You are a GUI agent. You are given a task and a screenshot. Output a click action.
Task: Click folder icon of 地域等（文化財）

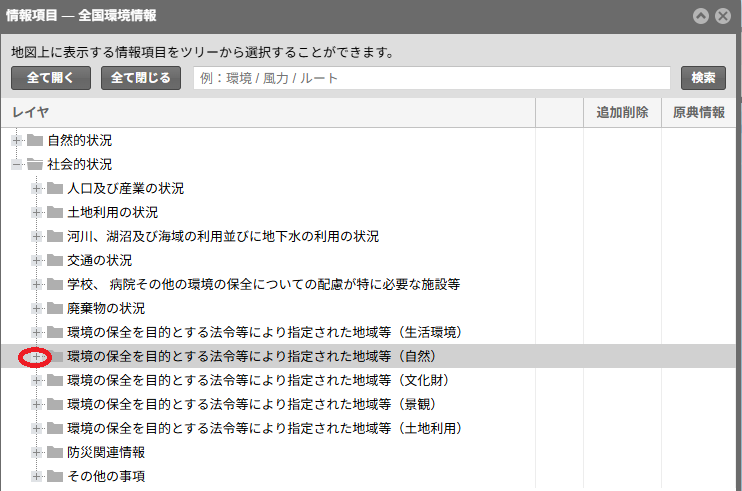(55, 380)
